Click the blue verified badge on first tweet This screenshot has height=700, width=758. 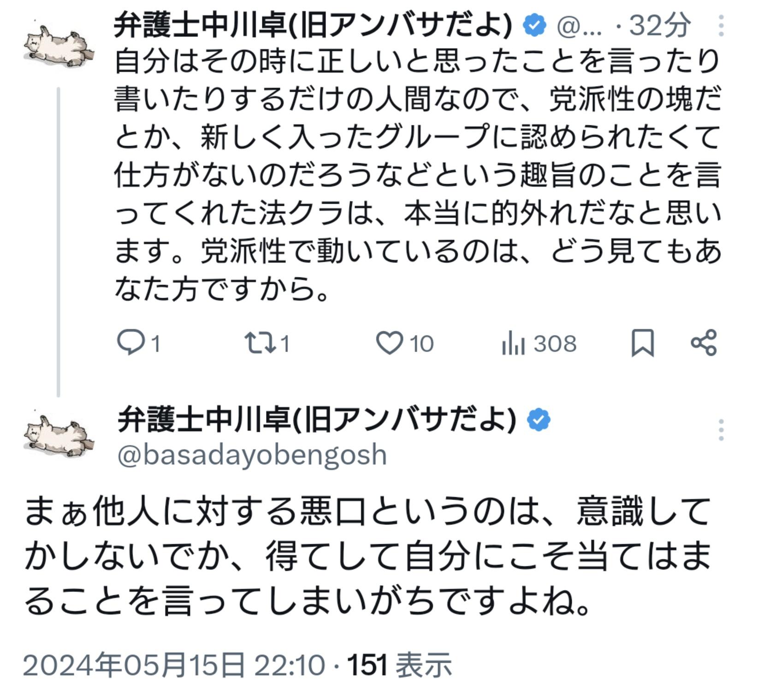[534, 26]
